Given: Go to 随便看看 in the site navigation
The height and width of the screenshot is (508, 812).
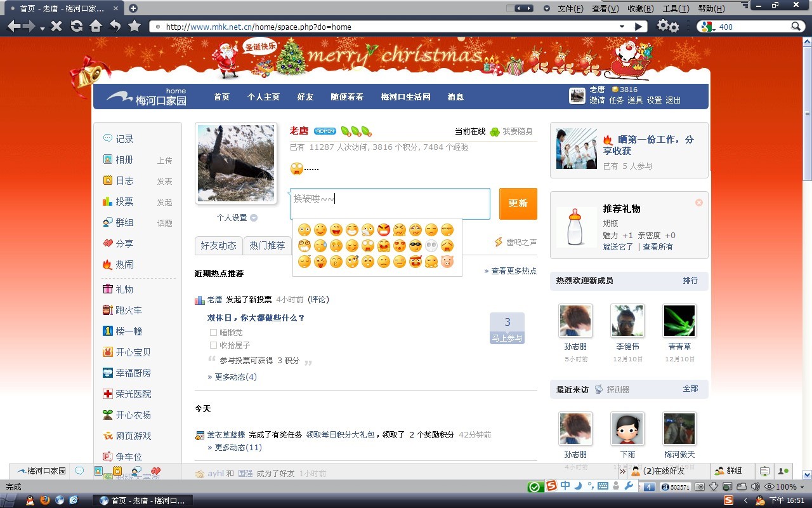Looking at the screenshot, I should 347,97.
